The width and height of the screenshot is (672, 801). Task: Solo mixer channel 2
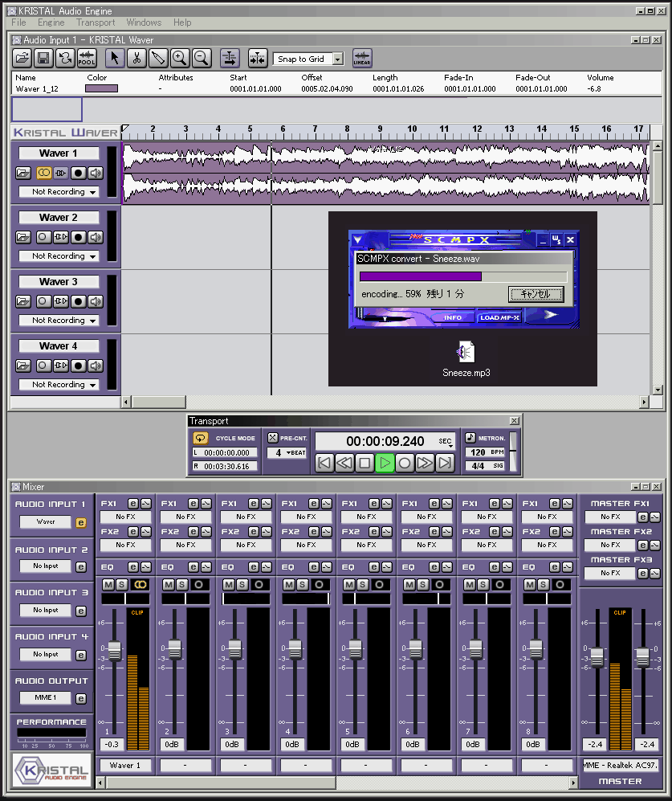click(181, 584)
